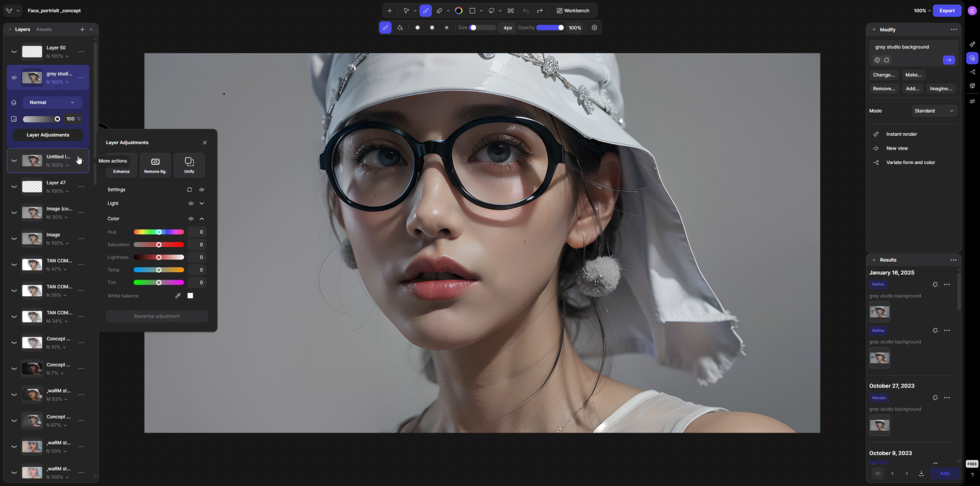Click the Imagine... prompt chip
The image size is (980, 486).
(x=941, y=89)
